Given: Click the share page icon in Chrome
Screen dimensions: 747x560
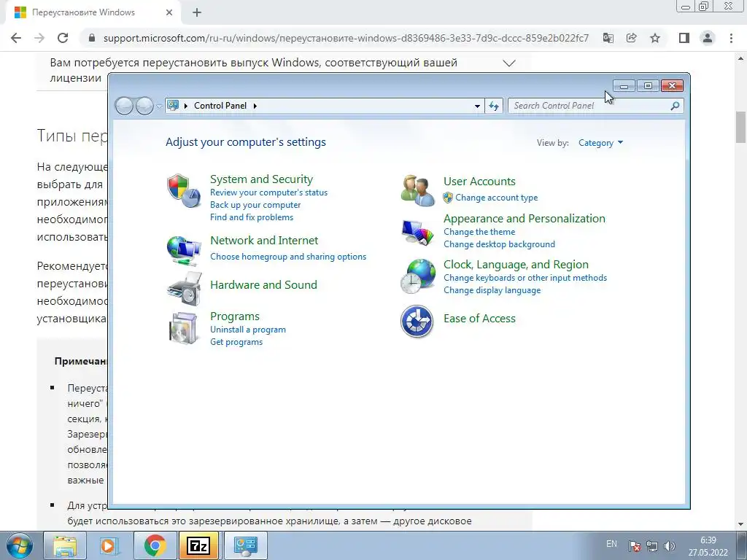Looking at the screenshot, I should (x=632, y=38).
